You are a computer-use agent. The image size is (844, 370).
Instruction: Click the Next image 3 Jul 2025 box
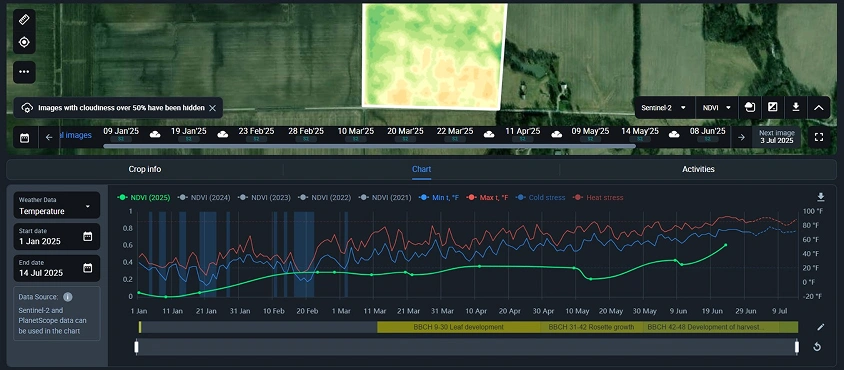tap(776, 137)
